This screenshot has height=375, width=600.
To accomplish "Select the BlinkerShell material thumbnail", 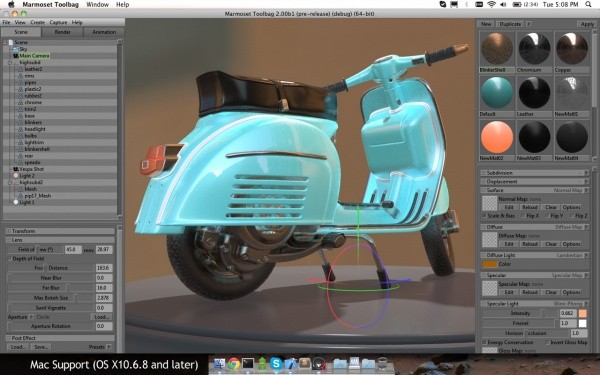I will click(x=497, y=49).
